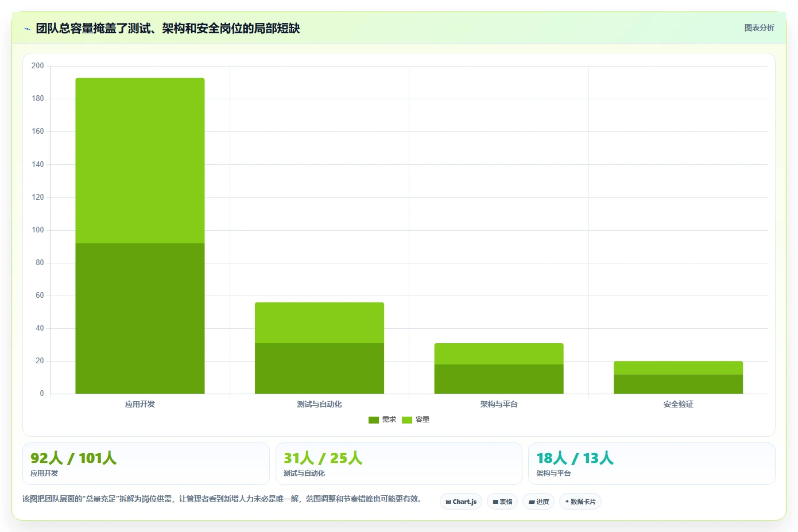Screen dimensions: 798x532
Task: Click the 测试与自动化 caption under 31人 / 25人
Action: click(304, 473)
